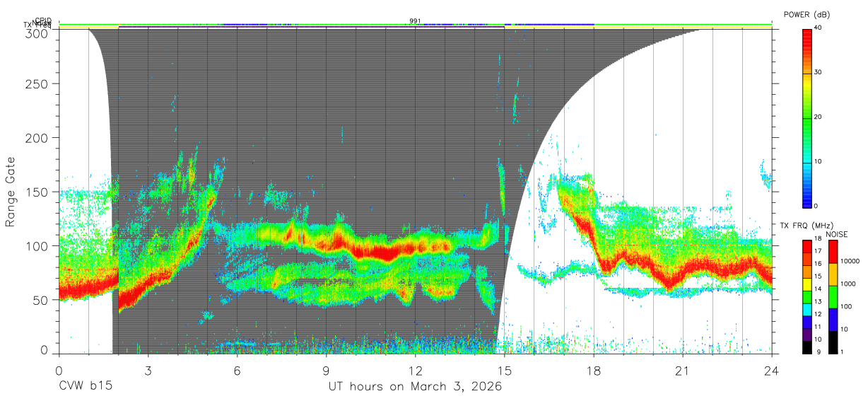Image resolution: width=868 pixels, height=401 pixels.
Task: Select the 300 tick on Range Gate axis
Action: click(x=37, y=33)
